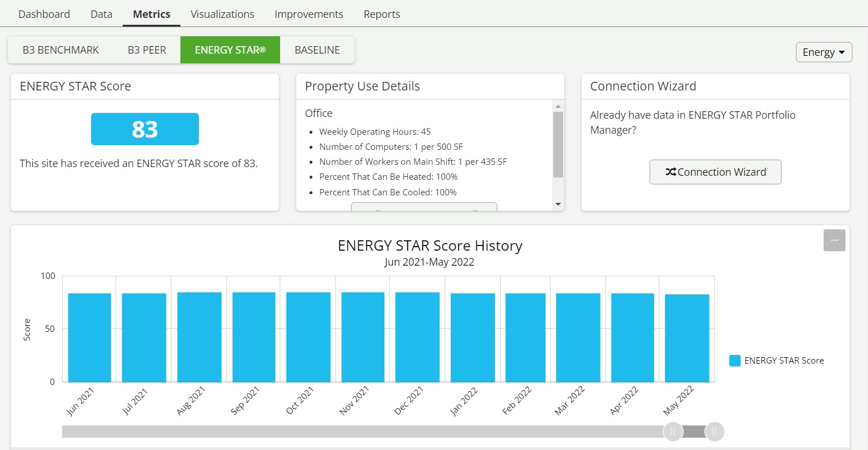The height and width of the screenshot is (450, 868).
Task: Select the ENERGY STAR® tab
Action: pos(231,50)
